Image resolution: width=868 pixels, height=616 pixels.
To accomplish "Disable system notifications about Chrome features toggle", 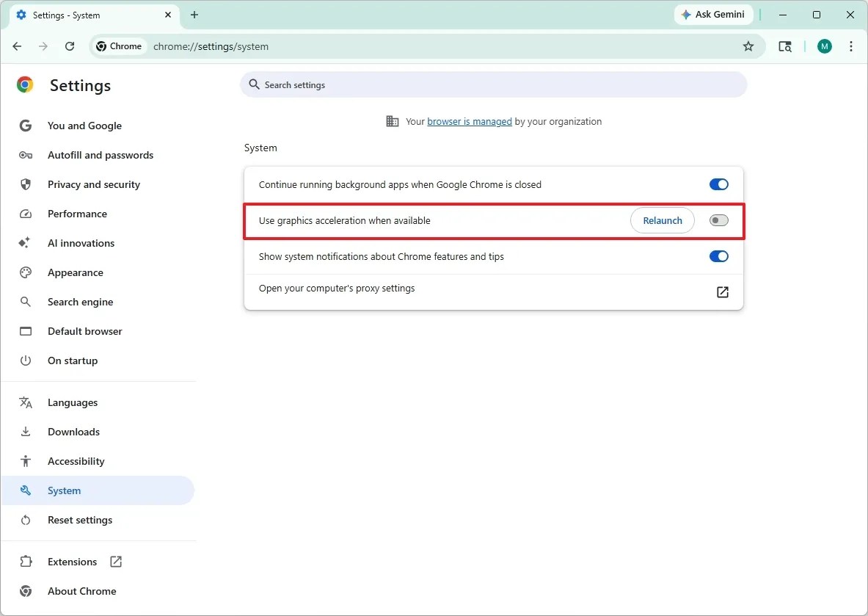I will click(718, 256).
